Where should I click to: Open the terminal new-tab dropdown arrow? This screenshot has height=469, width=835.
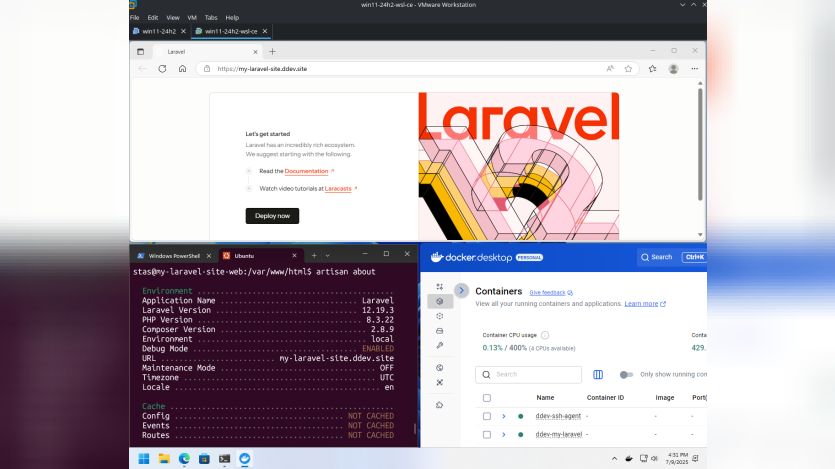(328, 256)
